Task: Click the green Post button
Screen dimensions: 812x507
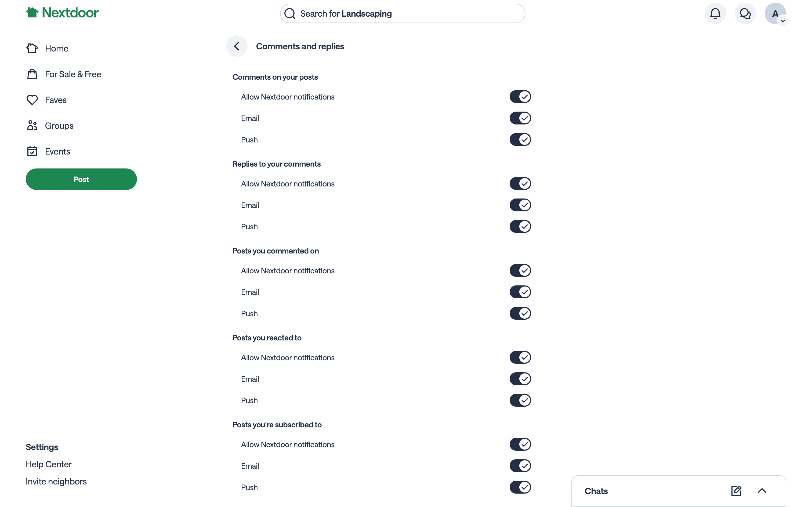Action: pyautogui.click(x=81, y=179)
